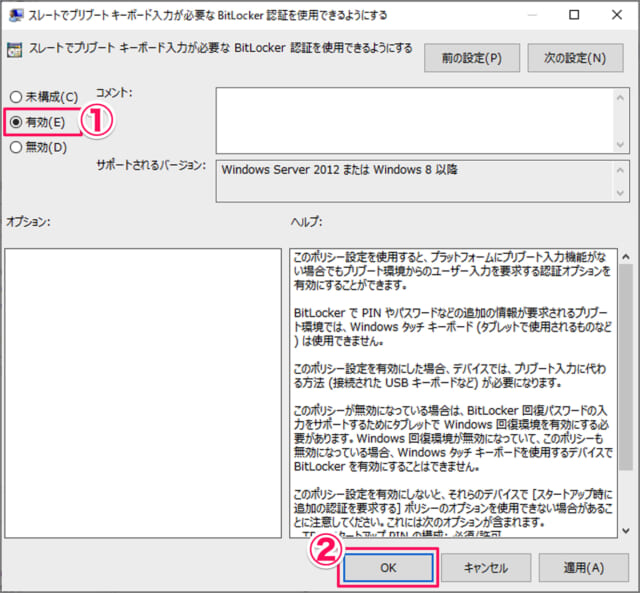Maximize the policy dialog window
Viewport: 640px width, 593px height.
(x=574, y=15)
